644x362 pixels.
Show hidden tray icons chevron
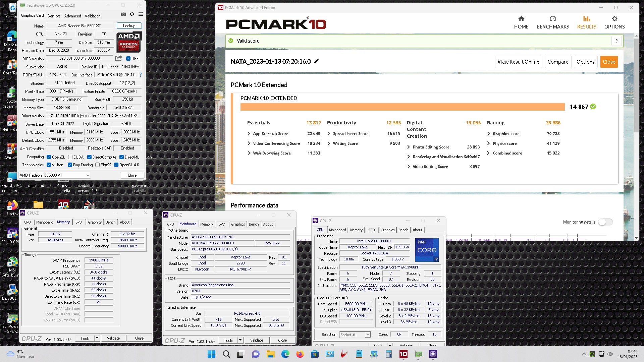[584, 354]
